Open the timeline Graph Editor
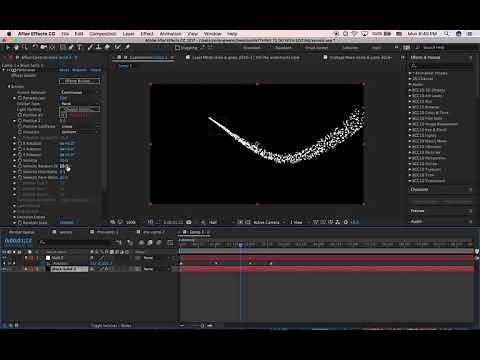480x360 pixels. point(171,243)
